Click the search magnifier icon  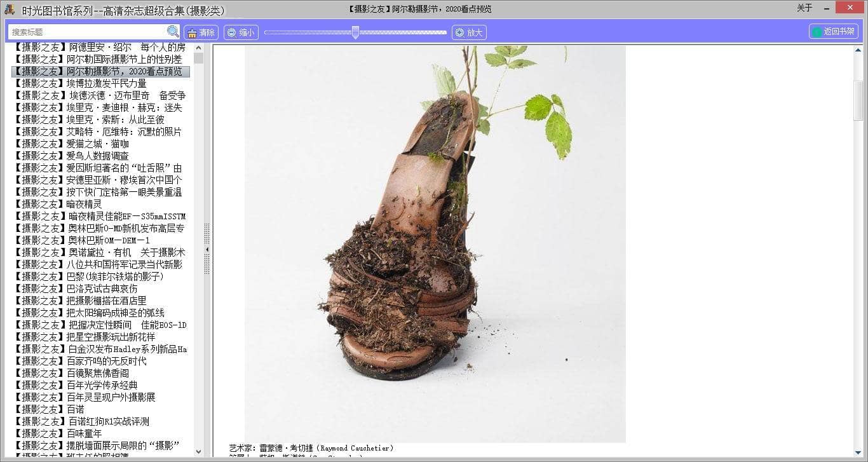[x=173, y=32]
